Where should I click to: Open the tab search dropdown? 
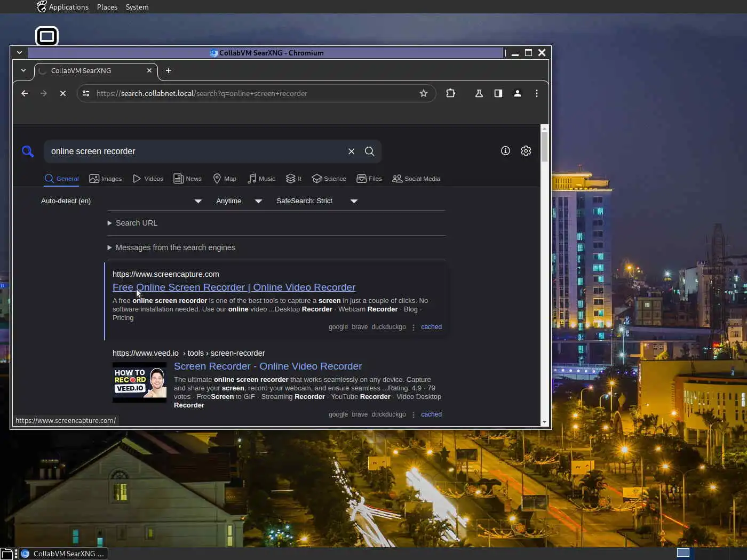[23, 70]
